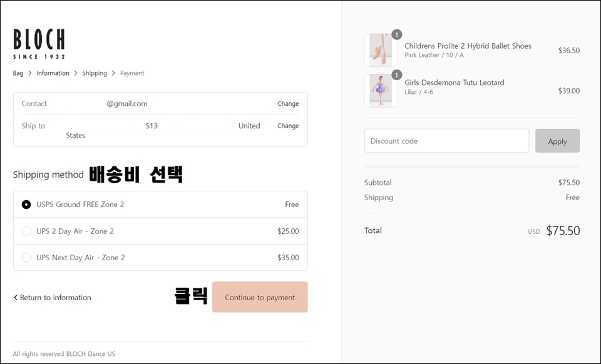Screen dimensions: 601x364
Task: Click the quantity badge on tutu leotard
Action: coord(397,74)
